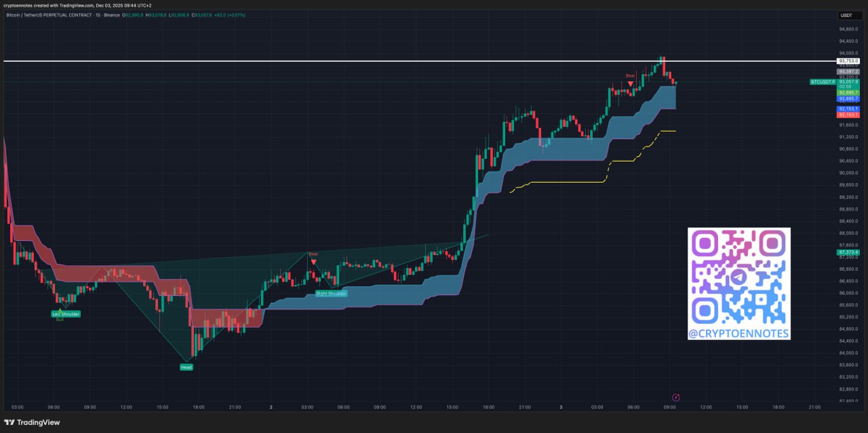The width and height of the screenshot is (868, 433).
Task: Click the Telegram icon inside QR code
Action: pyautogui.click(x=738, y=276)
